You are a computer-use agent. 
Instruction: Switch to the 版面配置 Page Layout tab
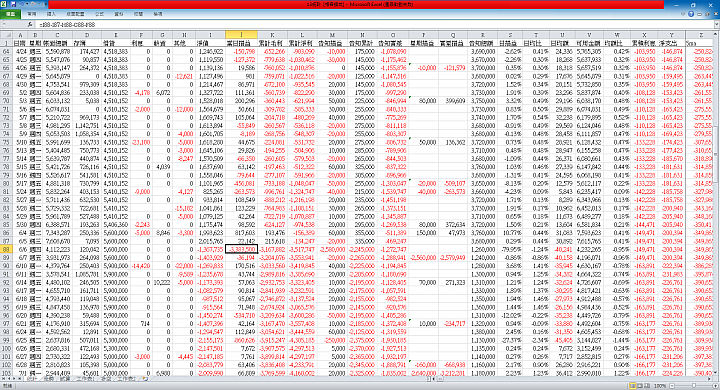75,14
